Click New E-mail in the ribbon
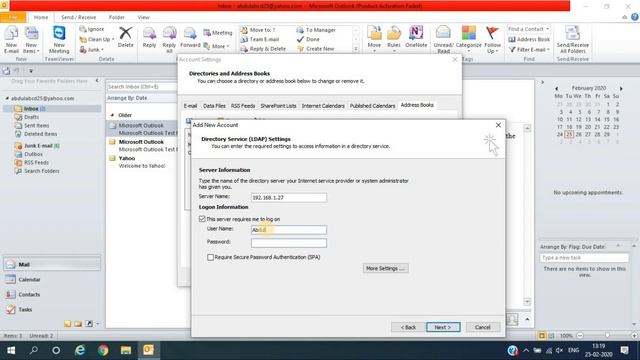Image resolution: width=640 pixels, height=360 pixels. pyautogui.click(x=11, y=39)
